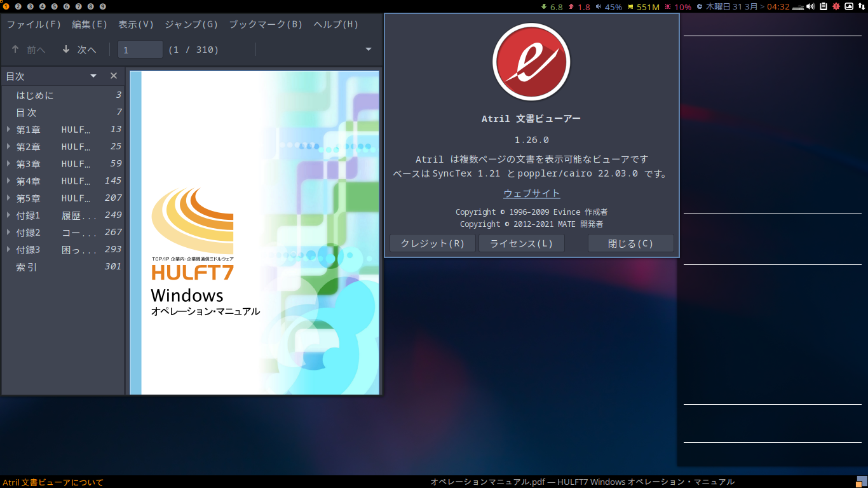Image resolution: width=868 pixels, height=488 pixels.
Task: Open the screenshot picture tray icon
Action: (848, 6)
